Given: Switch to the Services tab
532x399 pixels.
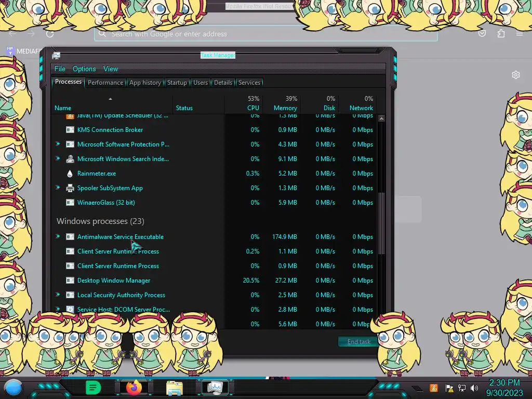Looking at the screenshot, I should (249, 83).
